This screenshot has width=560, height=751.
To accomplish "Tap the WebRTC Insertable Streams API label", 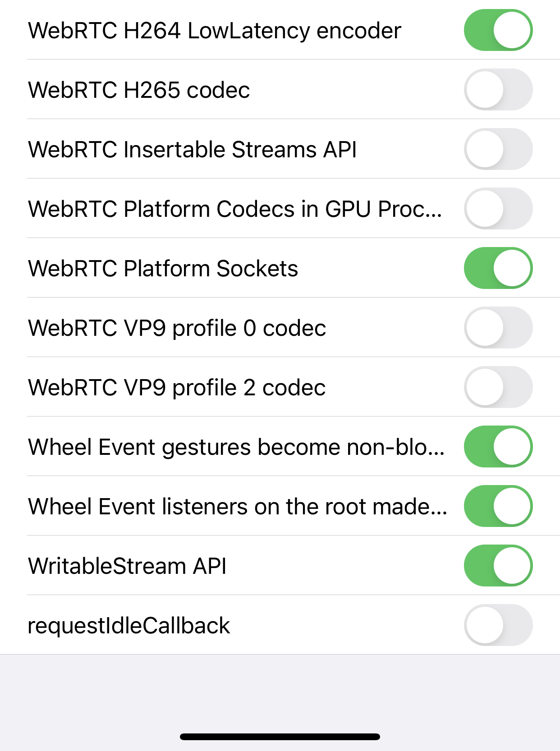I will [x=193, y=149].
